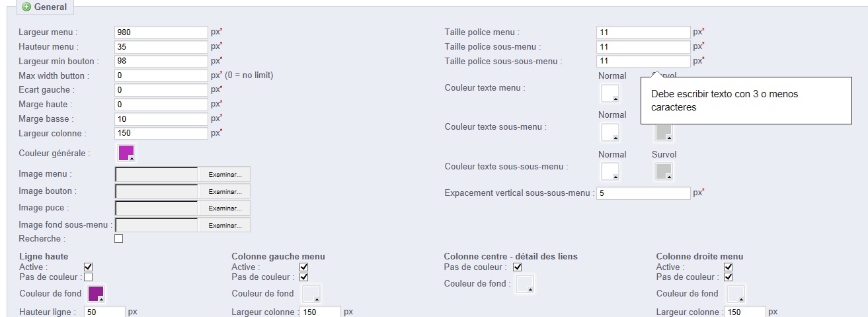Screen dimensions: 868x317
Task: Uncheck Pas de couleur in Colonne centre
Action: 518,267
